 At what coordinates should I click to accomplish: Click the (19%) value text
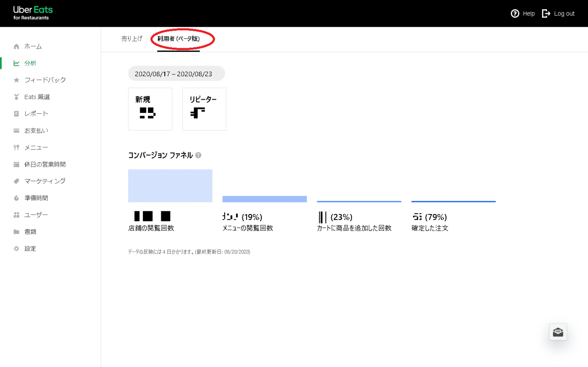tap(252, 217)
